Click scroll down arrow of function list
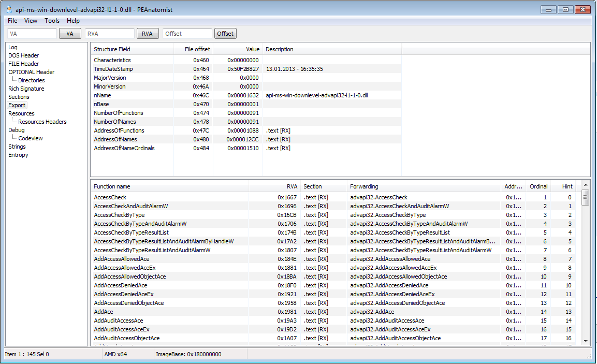 pyautogui.click(x=586, y=341)
